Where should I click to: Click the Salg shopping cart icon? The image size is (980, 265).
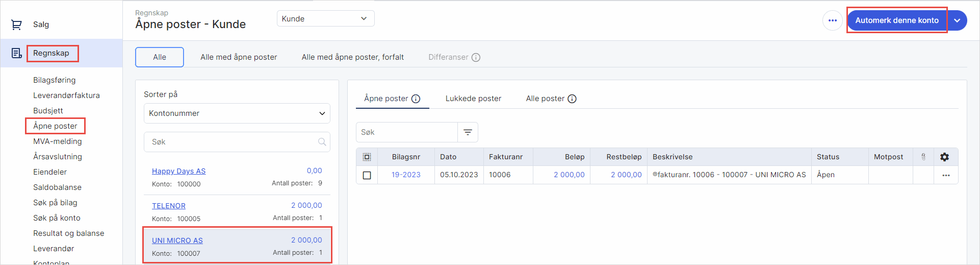16,25
